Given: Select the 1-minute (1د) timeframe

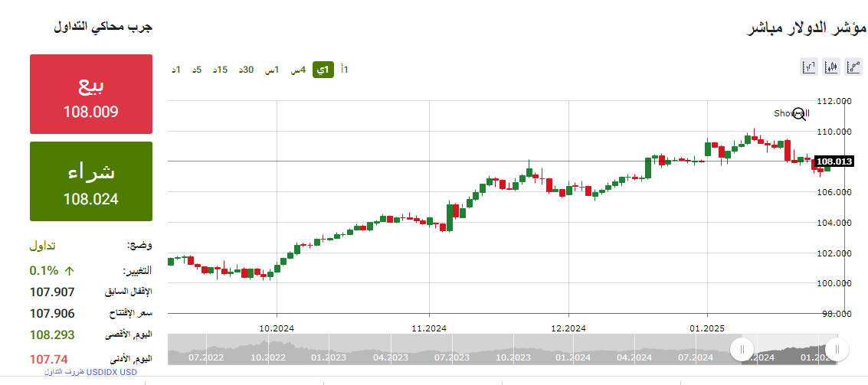Looking at the screenshot, I should pos(176,70).
